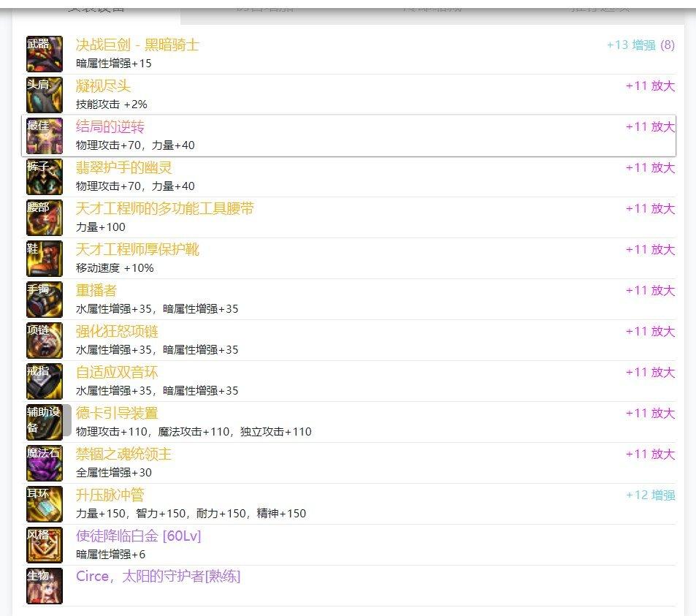Click the creature (生物) pet thumbnail

(x=45, y=585)
